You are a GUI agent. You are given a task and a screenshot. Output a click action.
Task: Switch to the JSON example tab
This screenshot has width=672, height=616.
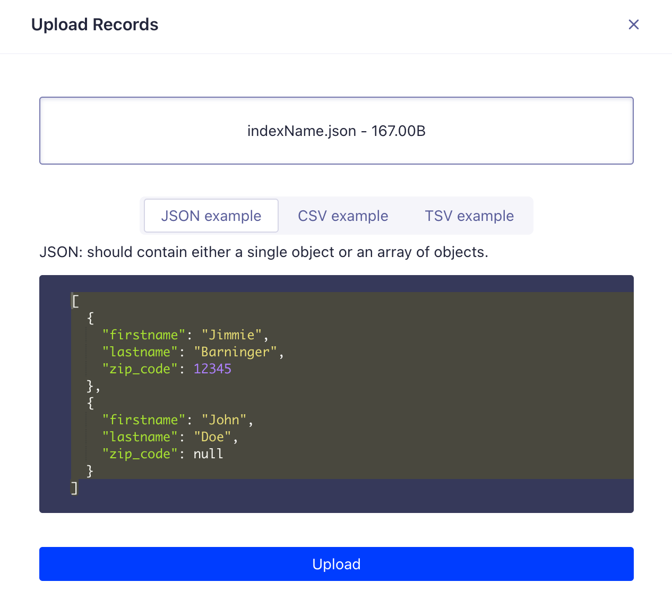[211, 216]
